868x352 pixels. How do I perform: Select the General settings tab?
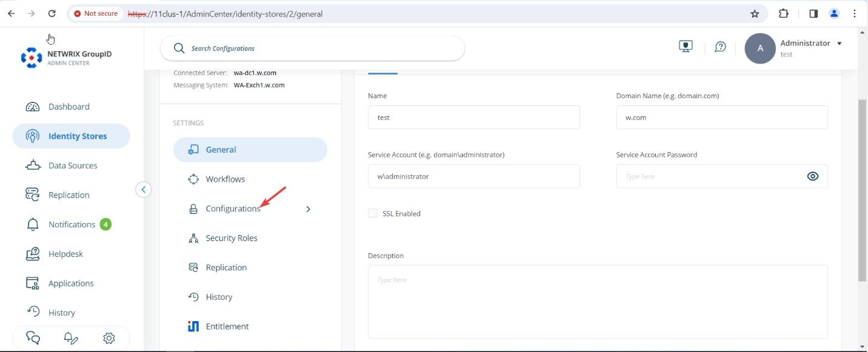[x=221, y=149]
